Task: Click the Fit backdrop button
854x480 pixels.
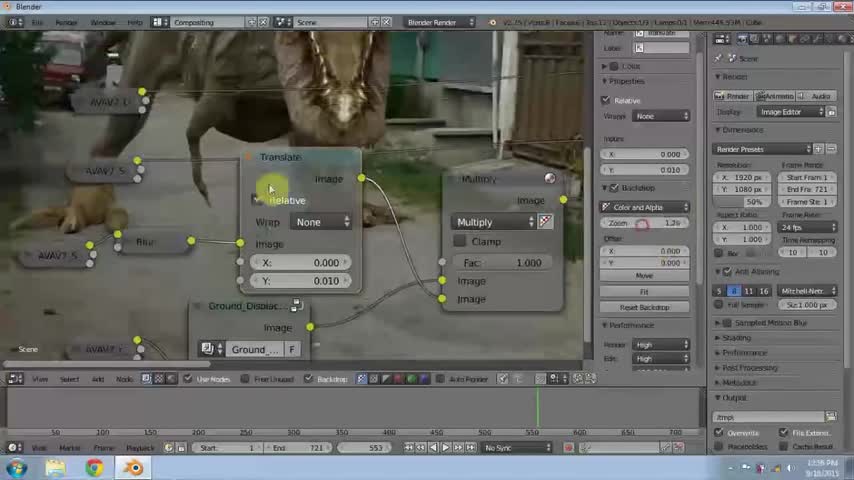Action: [x=644, y=291]
